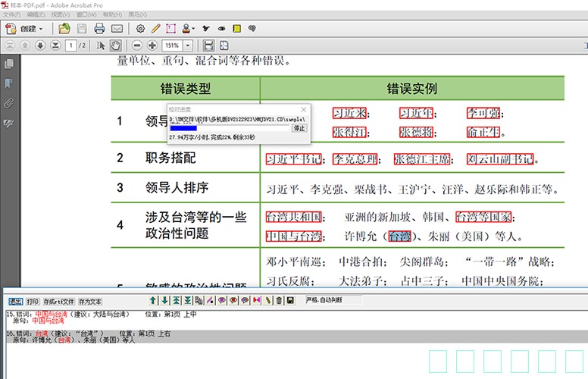Screen dimensions: 588x379
Task: Click the 严格.自动判断 mode field
Action: [x=333, y=300]
